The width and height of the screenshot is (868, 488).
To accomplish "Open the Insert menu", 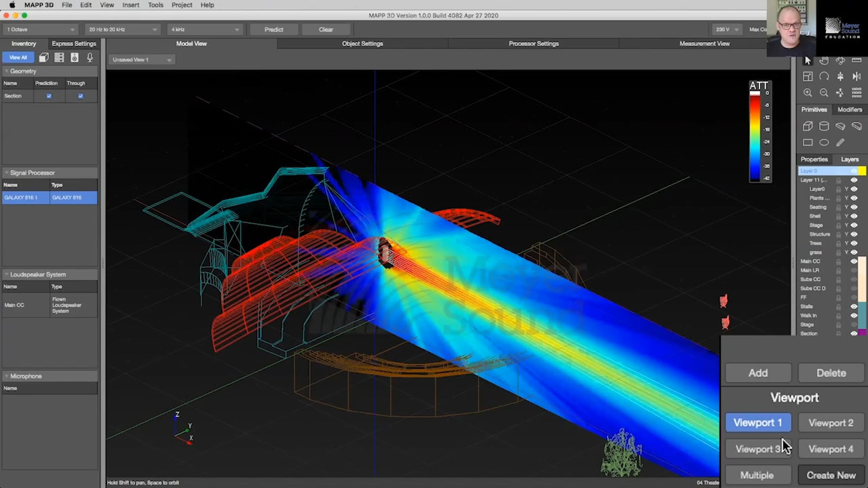I will click(x=131, y=5).
